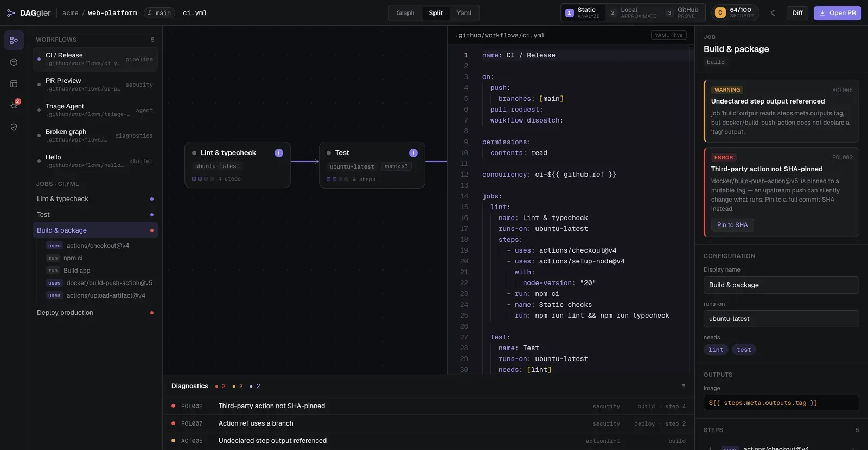The width and height of the screenshot is (868, 450).
Task: Click the DAGgler logo icon
Action: tap(11, 13)
